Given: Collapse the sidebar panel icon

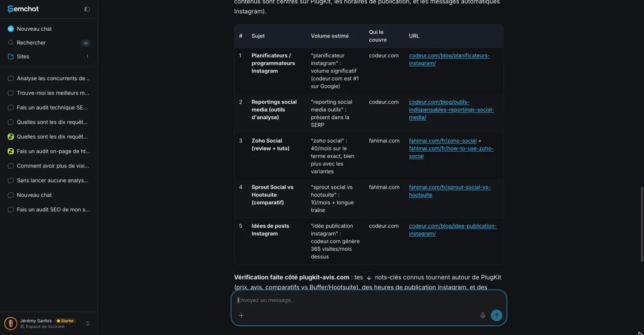Looking at the screenshot, I should click(x=87, y=9).
